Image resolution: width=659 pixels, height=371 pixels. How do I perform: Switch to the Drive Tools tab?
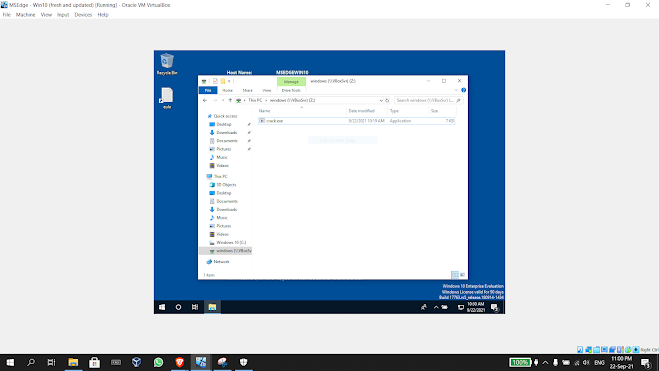[291, 90]
